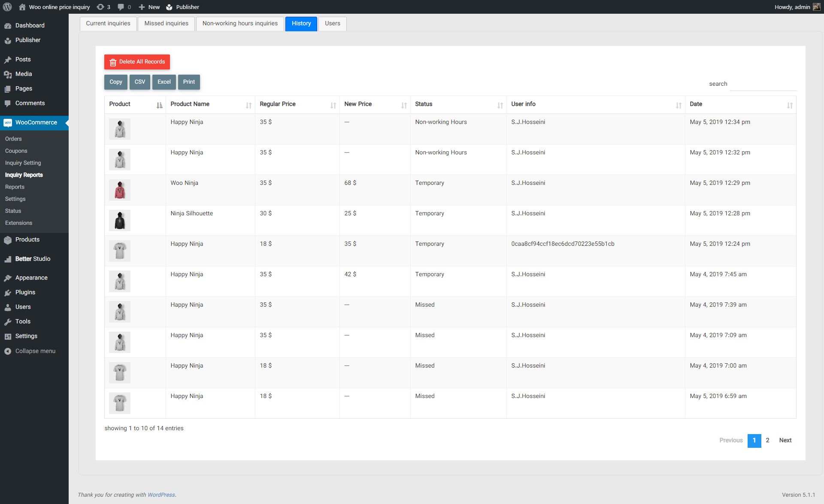Screen dimensions: 824x504
Task: Click the search input field
Action: [763, 84]
